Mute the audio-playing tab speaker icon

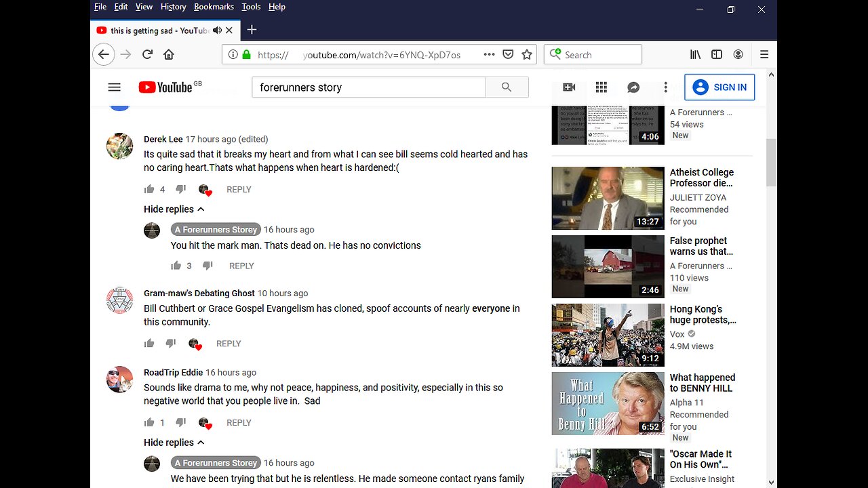(217, 30)
